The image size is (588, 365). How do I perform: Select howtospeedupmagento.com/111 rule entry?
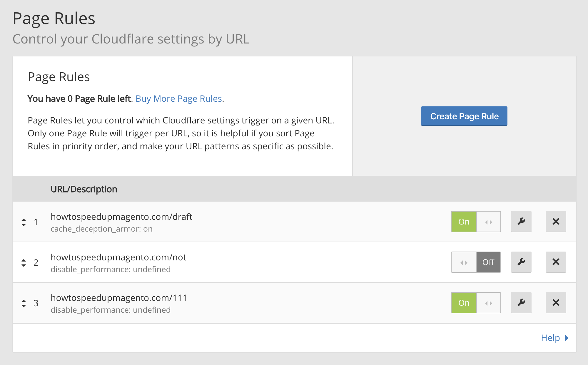coord(119,298)
